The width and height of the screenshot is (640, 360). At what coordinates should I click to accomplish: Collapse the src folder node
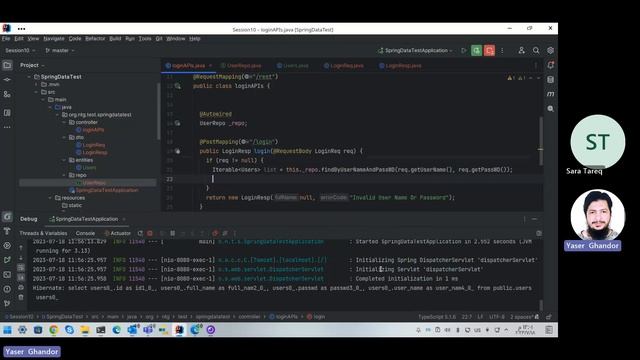(36, 92)
